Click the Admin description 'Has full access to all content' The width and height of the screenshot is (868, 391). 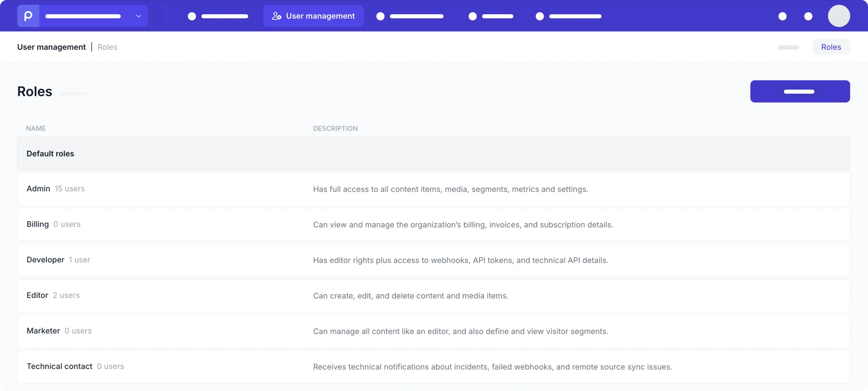pyautogui.click(x=451, y=189)
